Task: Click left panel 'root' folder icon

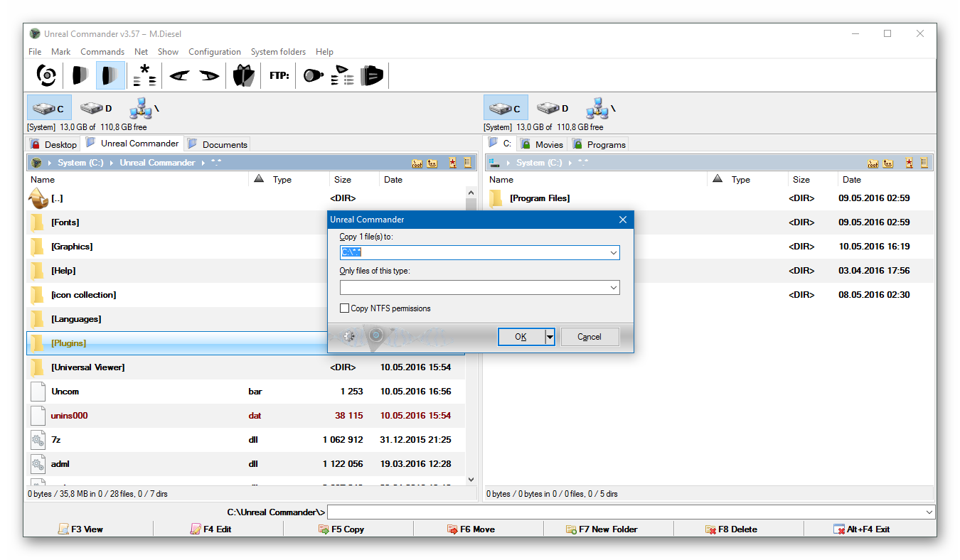Action: pyautogui.click(x=417, y=163)
